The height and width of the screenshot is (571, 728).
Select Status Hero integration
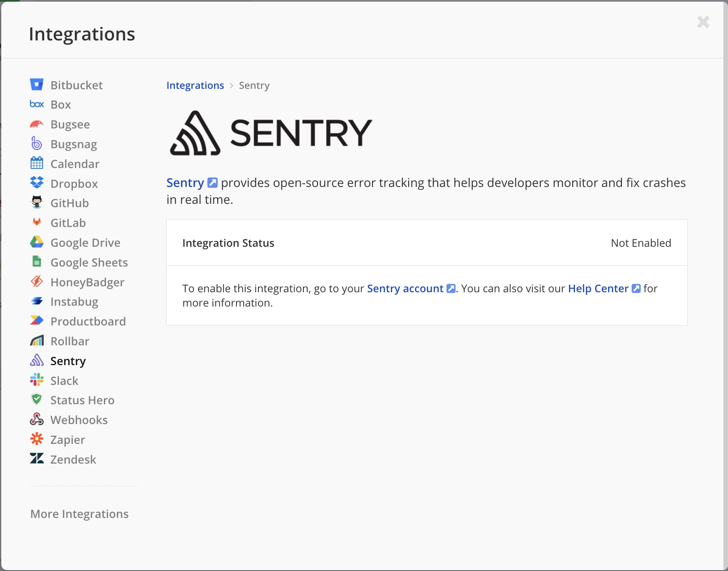click(x=82, y=400)
